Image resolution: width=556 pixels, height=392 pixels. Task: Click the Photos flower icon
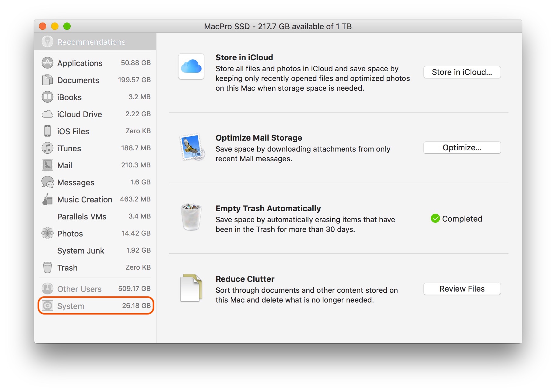tap(47, 233)
